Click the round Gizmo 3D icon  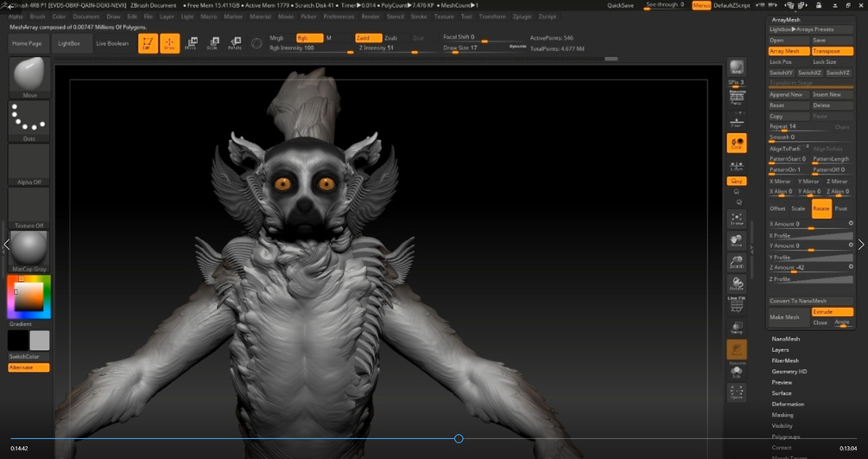pyautogui.click(x=257, y=43)
